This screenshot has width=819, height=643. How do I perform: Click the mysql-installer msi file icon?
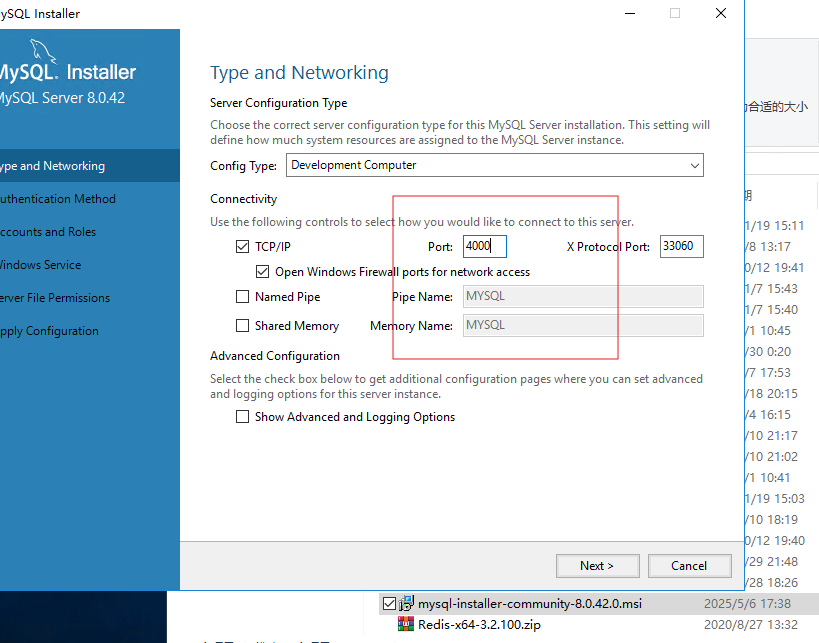(x=406, y=603)
